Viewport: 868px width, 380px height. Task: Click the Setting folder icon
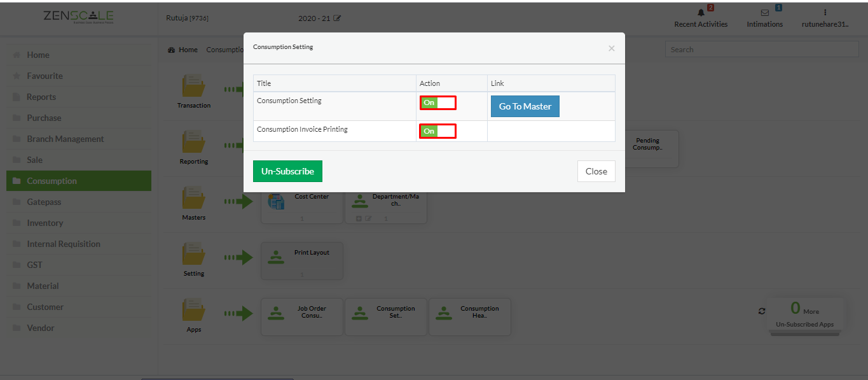coord(193,254)
